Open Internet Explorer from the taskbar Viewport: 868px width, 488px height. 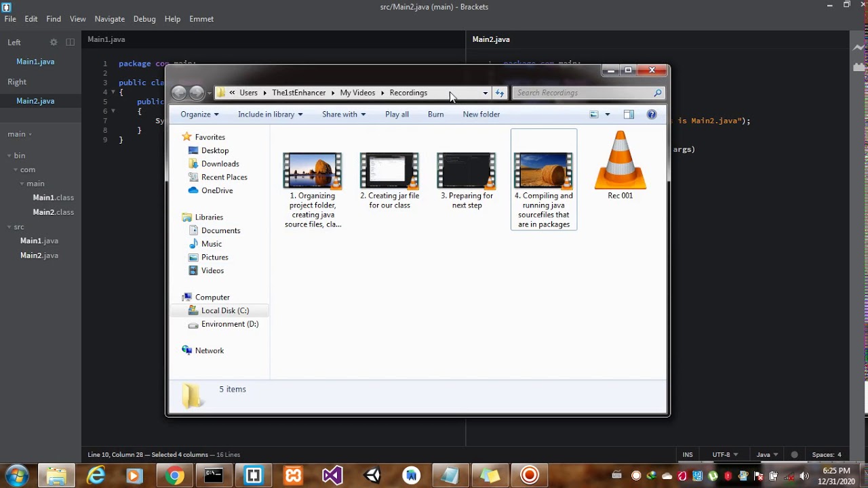click(x=96, y=476)
